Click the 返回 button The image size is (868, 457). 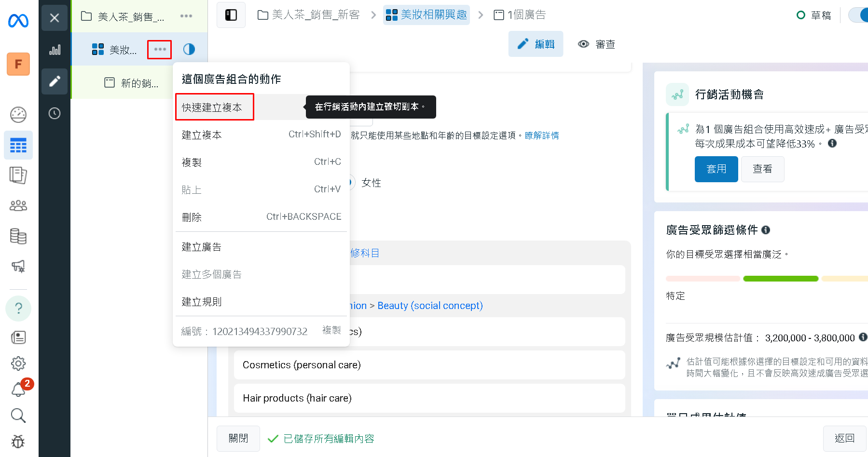click(x=844, y=438)
